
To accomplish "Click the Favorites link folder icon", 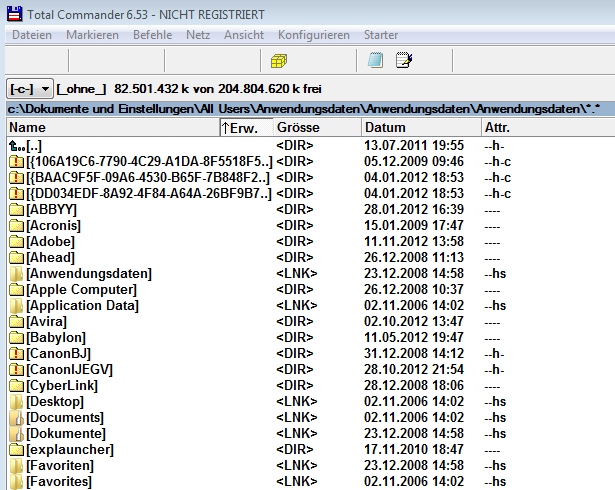I will point(16,482).
